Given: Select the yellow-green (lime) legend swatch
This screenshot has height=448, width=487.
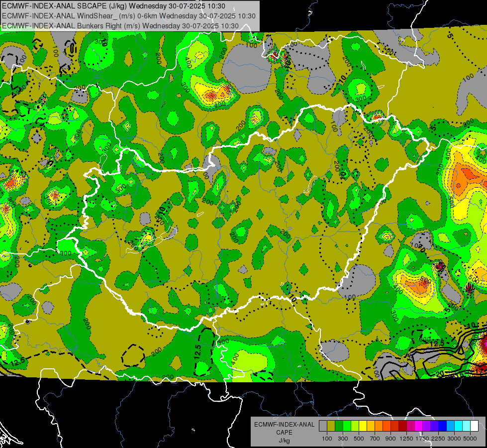Looking at the screenshot, I should (355, 426).
